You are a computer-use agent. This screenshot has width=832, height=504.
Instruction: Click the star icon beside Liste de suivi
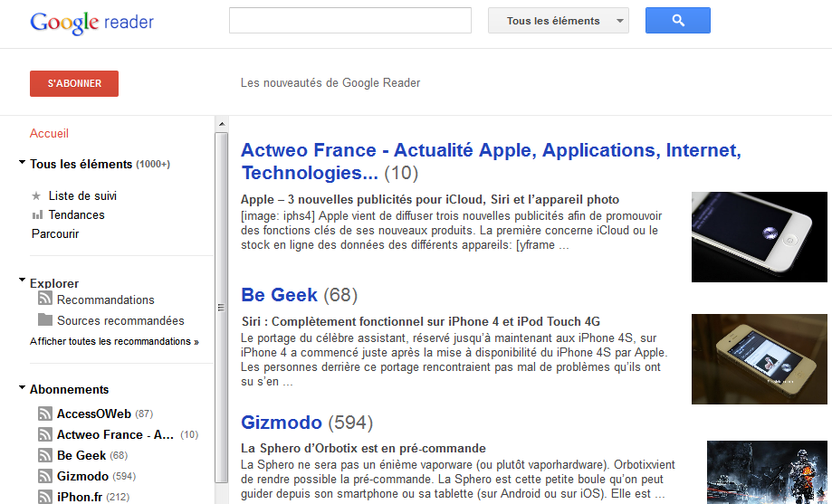click(37, 195)
